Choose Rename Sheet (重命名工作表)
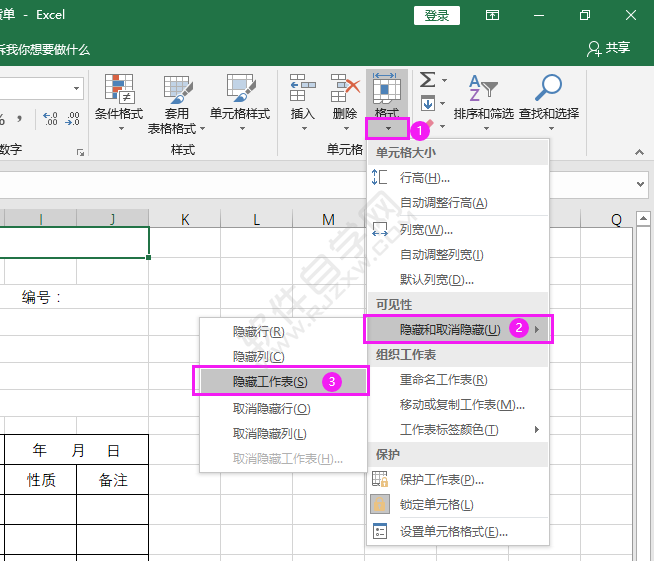 point(458,380)
